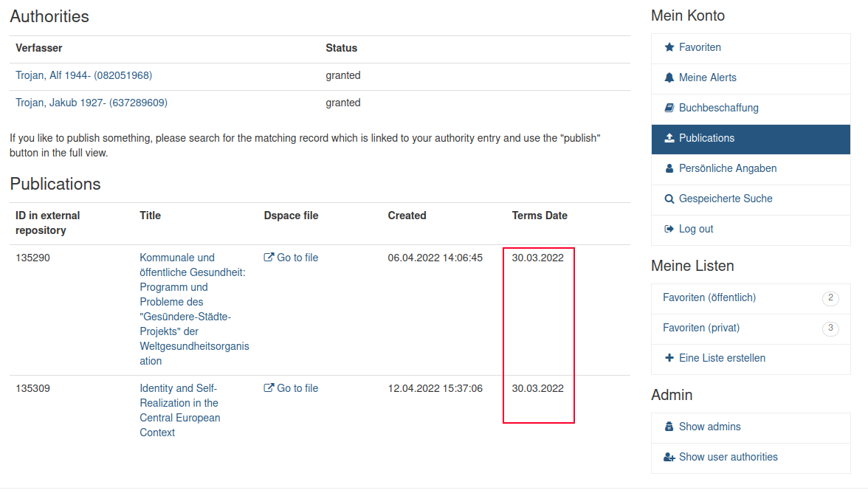Click the Terms Date of record 135309
The height and width of the screenshot is (496, 868).
537,388
